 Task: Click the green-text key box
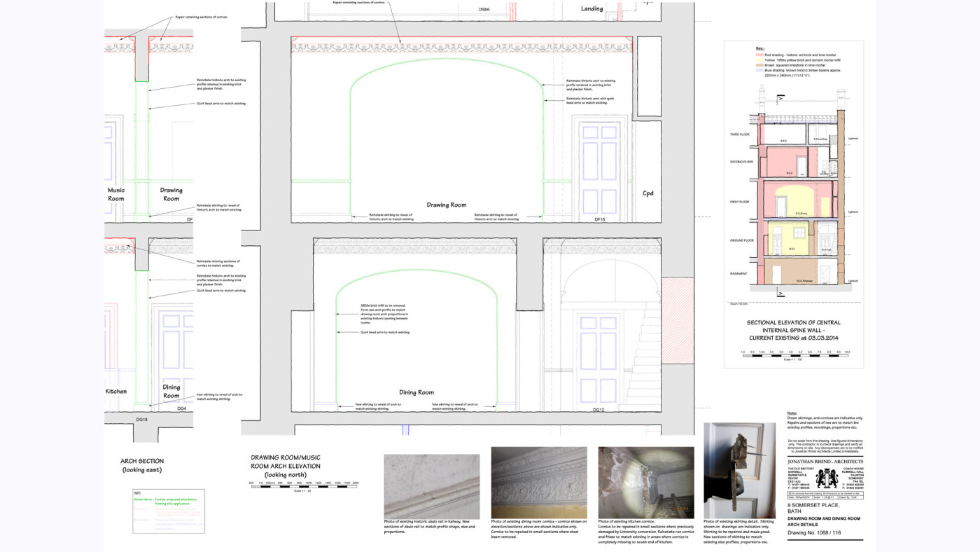(169, 511)
